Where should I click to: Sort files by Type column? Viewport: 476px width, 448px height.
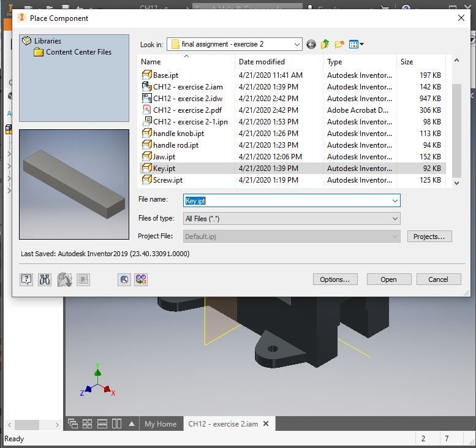coord(360,62)
